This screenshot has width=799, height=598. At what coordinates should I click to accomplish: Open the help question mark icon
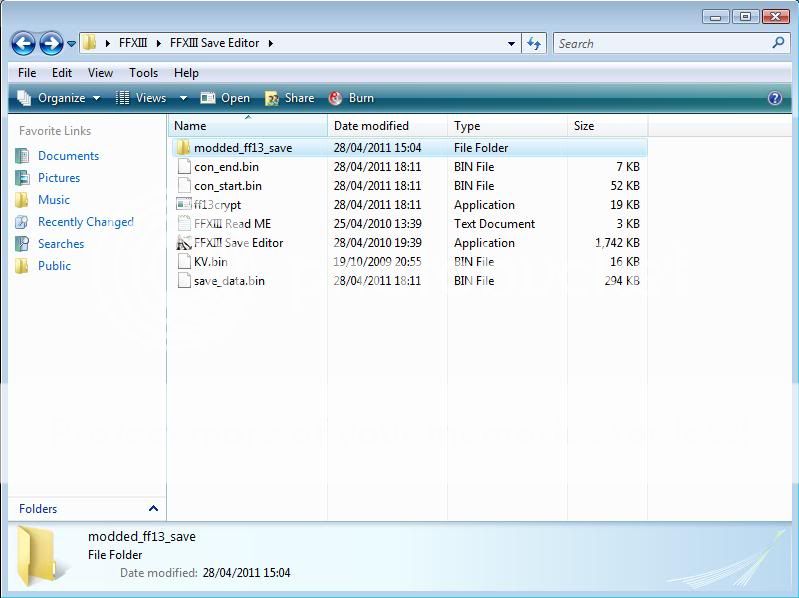(x=774, y=98)
